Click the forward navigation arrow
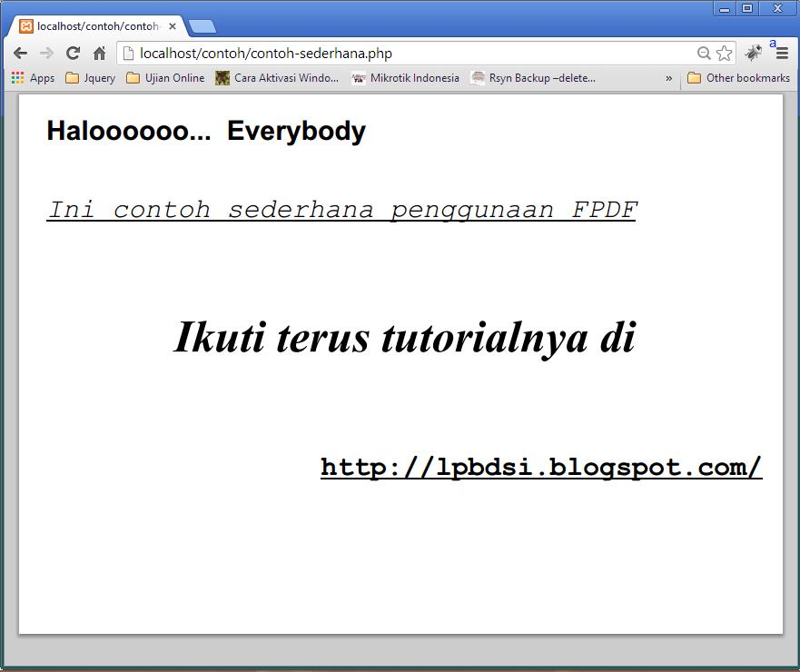Screen dimensions: 800x672 pyautogui.click(x=46, y=53)
